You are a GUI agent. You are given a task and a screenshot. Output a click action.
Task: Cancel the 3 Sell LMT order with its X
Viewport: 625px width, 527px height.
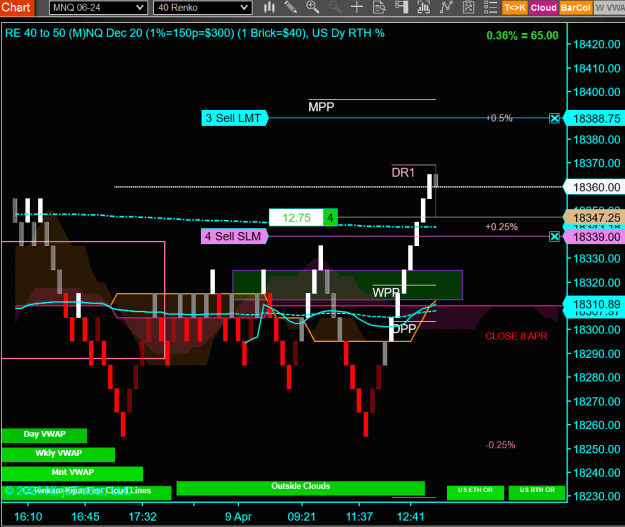click(554, 118)
